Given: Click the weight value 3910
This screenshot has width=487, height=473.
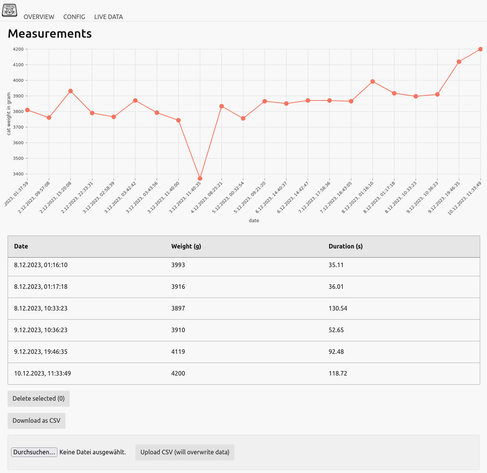Looking at the screenshot, I should pos(178,330).
